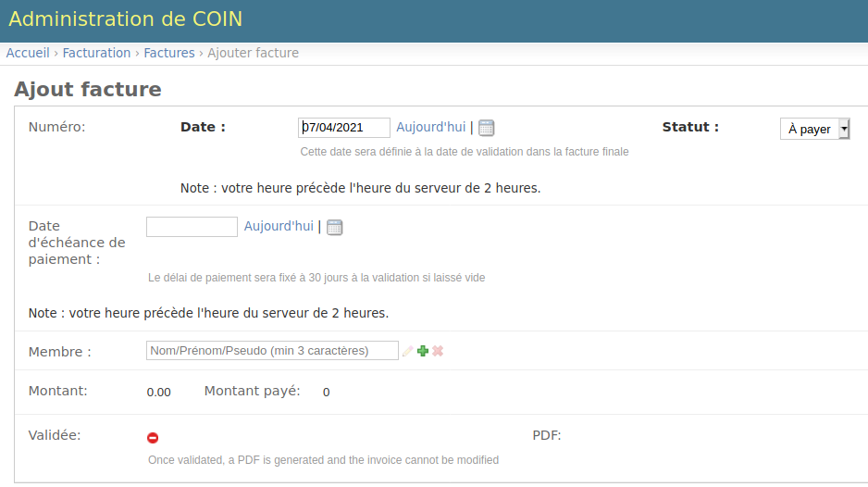The width and height of the screenshot is (868, 487).
Task: Navigate to Facturation breadcrumb
Action: pos(96,53)
